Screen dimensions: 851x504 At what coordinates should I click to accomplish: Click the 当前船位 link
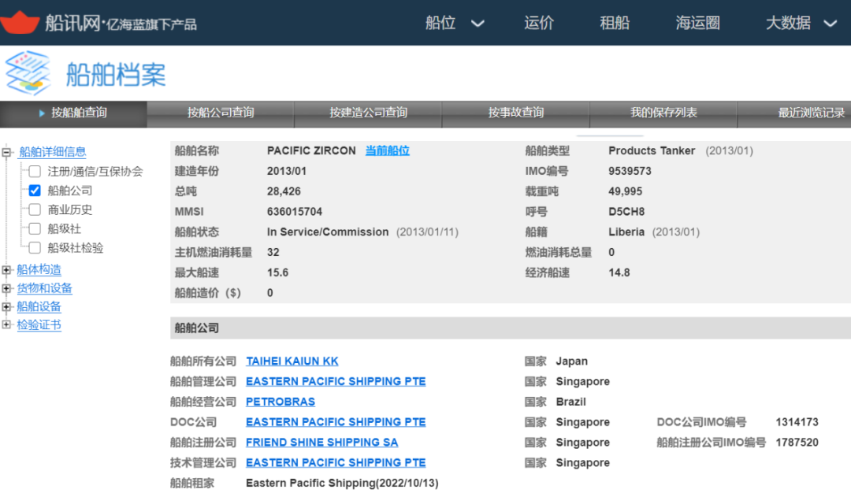[x=387, y=150]
